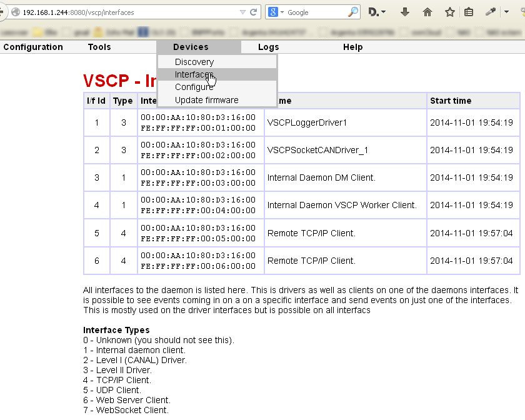Bookmark this page with the star icon
This screenshot has height=420, width=525.
pos(449,12)
